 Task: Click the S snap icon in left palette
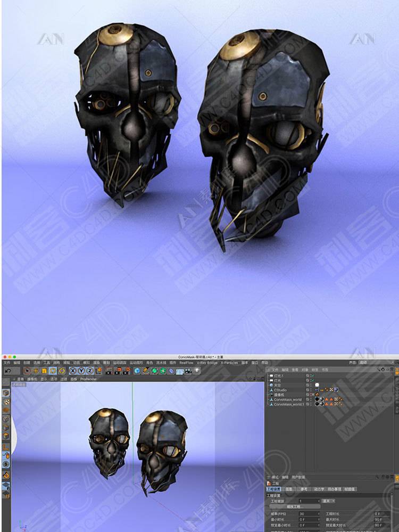[6, 464]
